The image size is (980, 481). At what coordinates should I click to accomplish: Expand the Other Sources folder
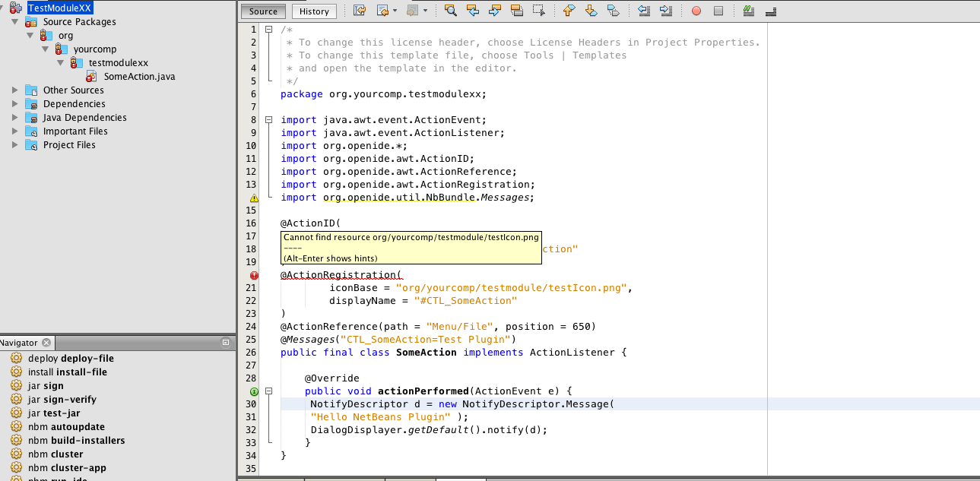[14, 90]
